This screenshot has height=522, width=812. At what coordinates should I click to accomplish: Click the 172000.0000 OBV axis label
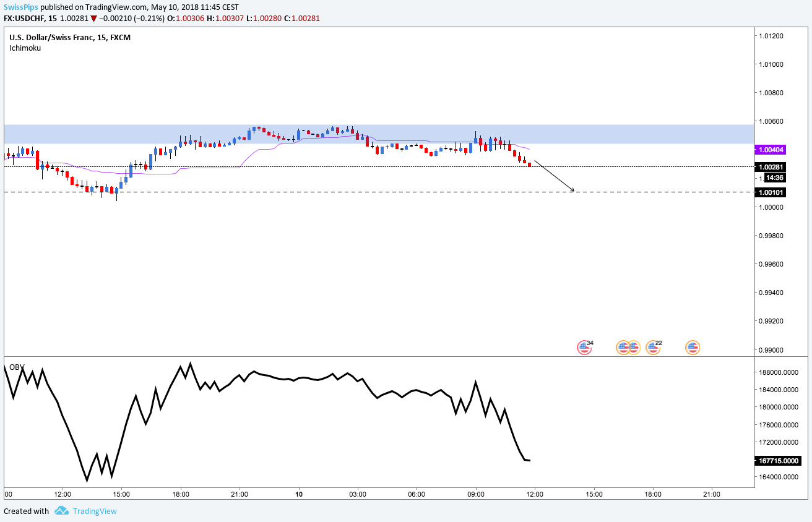coord(780,442)
